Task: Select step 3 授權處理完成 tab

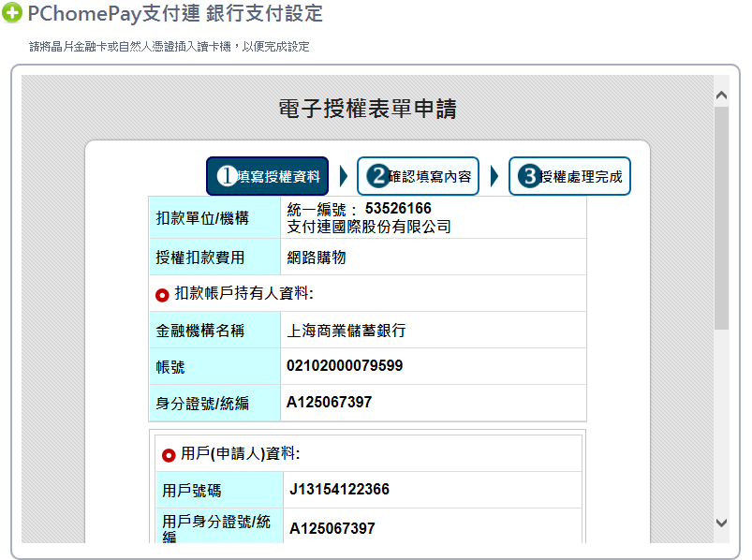Action: [569, 176]
